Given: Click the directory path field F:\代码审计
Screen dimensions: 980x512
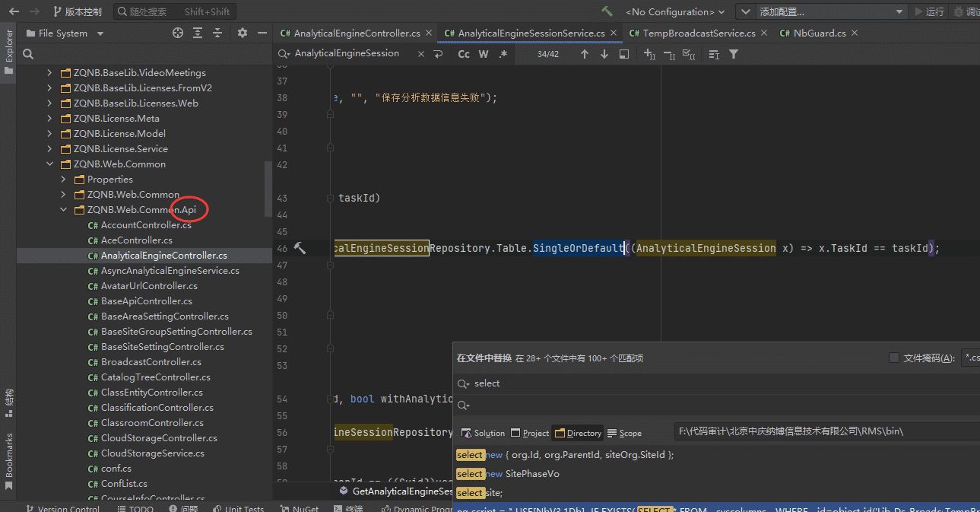Looking at the screenshot, I should coord(827,431).
